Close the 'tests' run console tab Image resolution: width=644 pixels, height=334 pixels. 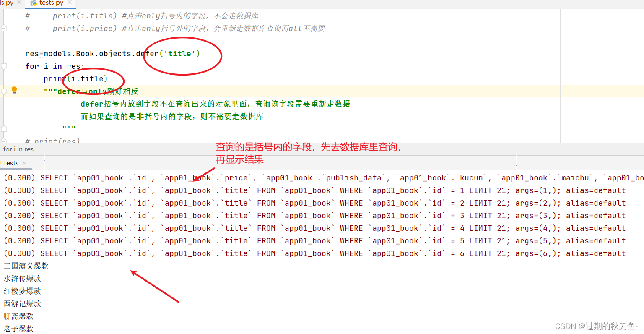click(x=24, y=163)
